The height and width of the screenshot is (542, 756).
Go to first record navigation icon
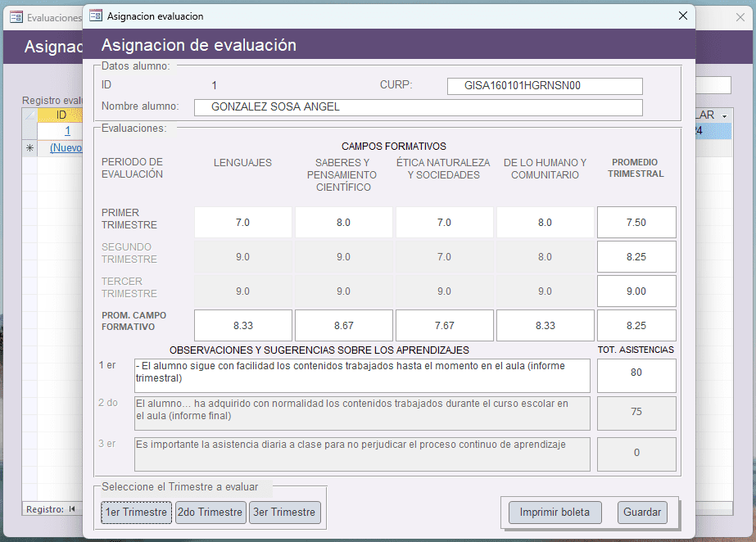click(x=72, y=509)
